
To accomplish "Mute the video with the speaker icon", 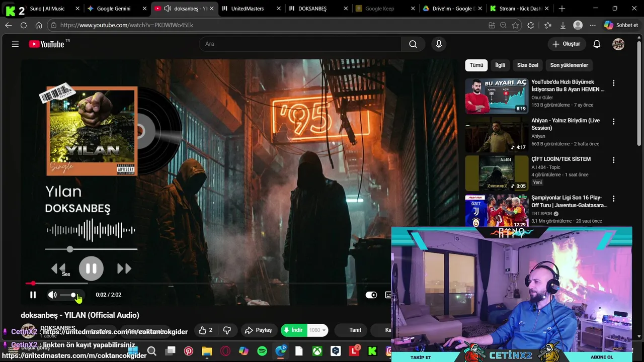I will [52, 295].
